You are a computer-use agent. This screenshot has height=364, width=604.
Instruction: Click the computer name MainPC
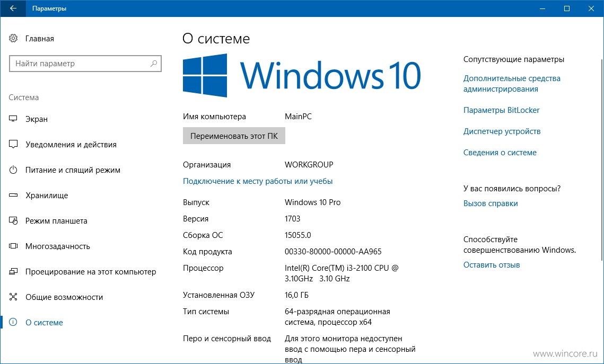point(298,117)
